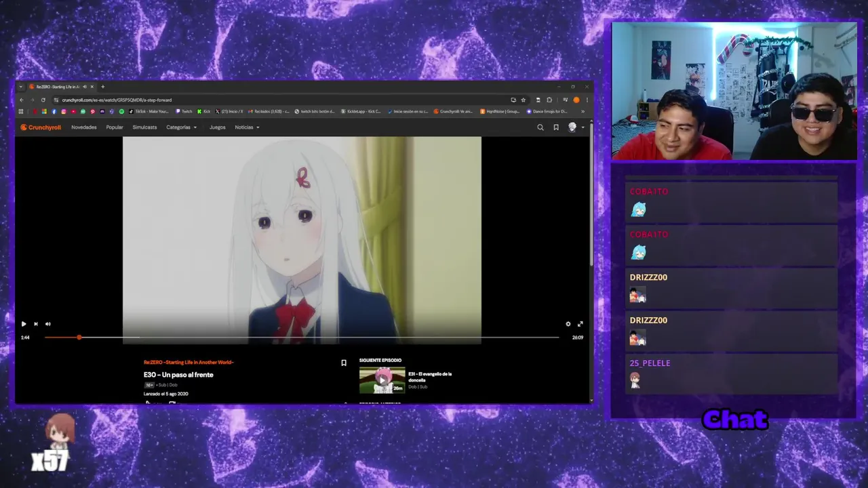Enter fullscreen in video player
Viewport: 868px width, 488px height.
[x=580, y=324]
